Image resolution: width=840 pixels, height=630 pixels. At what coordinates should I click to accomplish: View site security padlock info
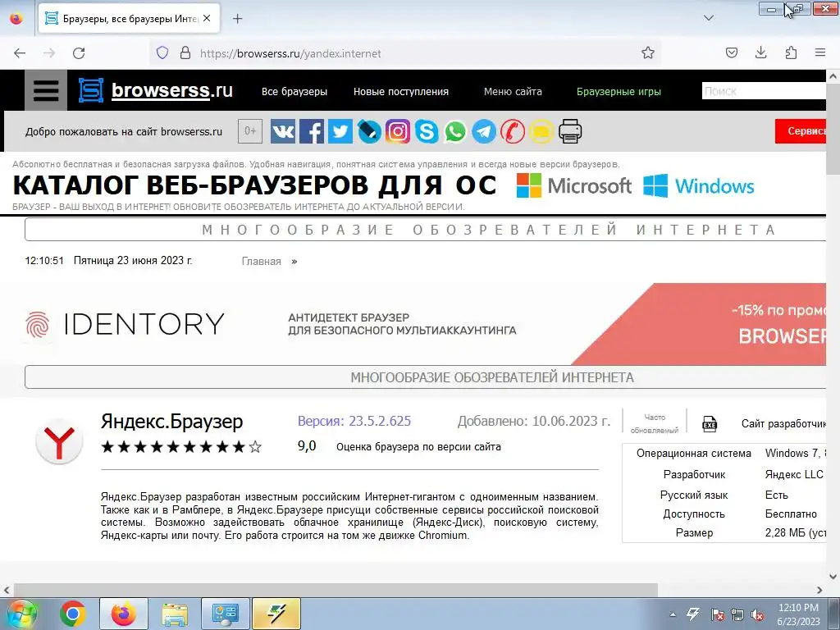(185, 53)
